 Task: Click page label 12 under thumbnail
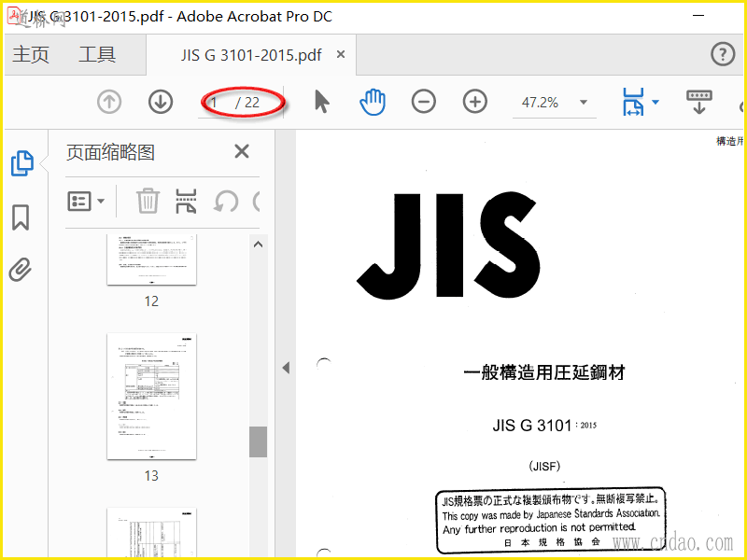tap(151, 301)
